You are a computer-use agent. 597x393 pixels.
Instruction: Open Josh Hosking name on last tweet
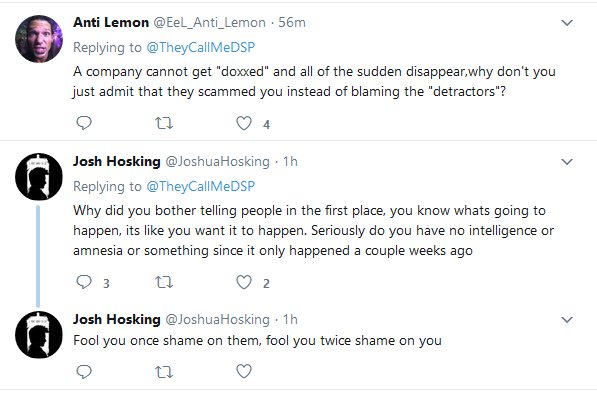tap(117, 319)
